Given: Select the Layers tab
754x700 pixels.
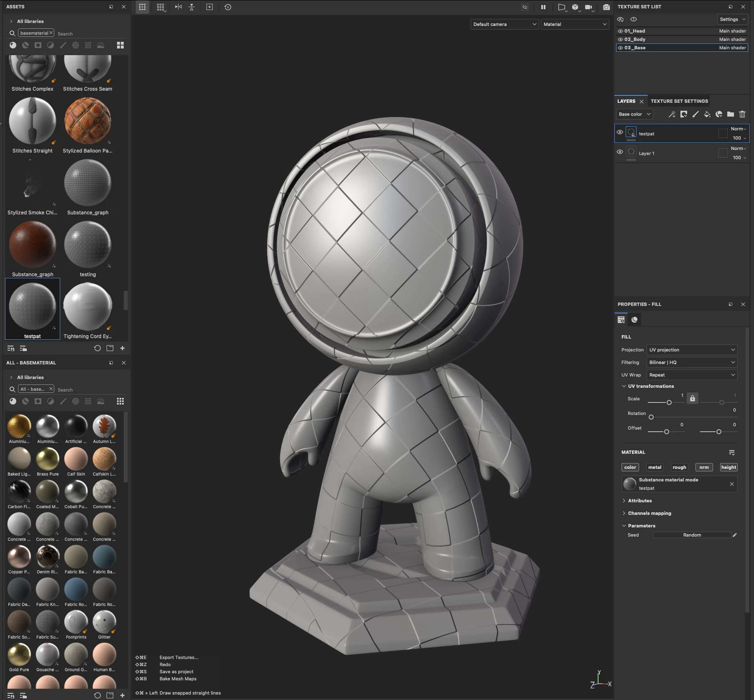Looking at the screenshot, I should tap(626, 101).
